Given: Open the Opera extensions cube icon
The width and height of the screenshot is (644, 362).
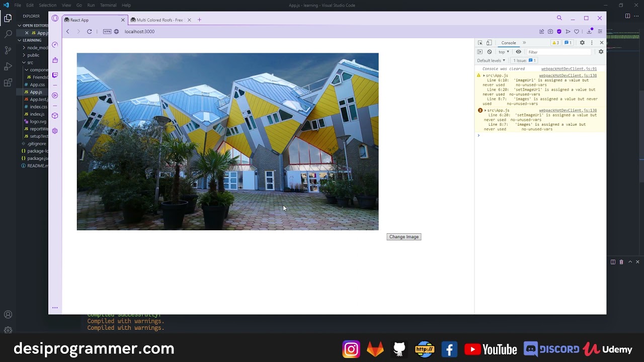Looking at the screenshot, I should click(x=55, y=116).
